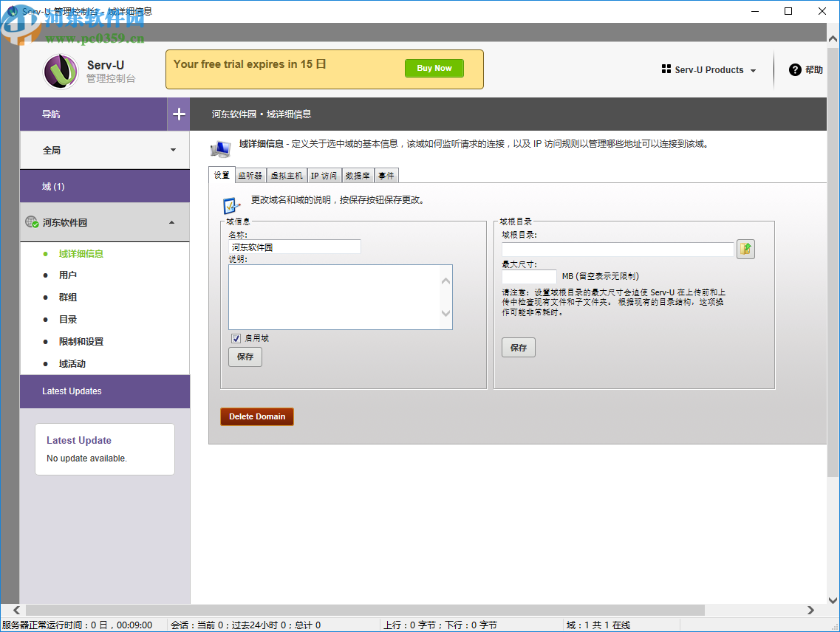Switch to the 监听器 tab

pos(250,176)
